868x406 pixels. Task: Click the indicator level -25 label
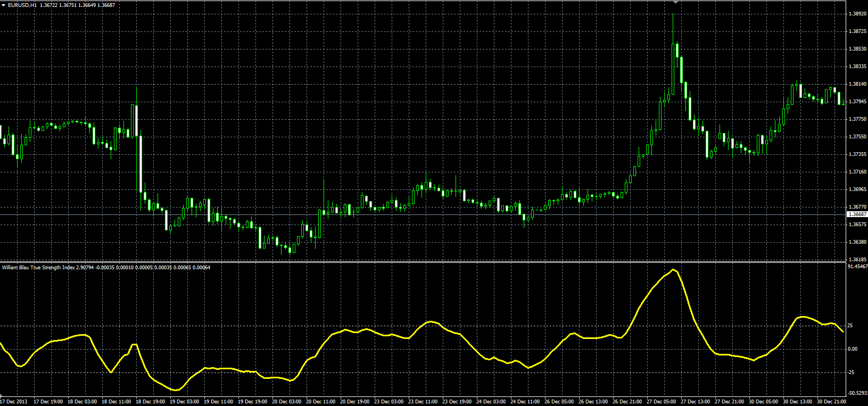[851, 372]
